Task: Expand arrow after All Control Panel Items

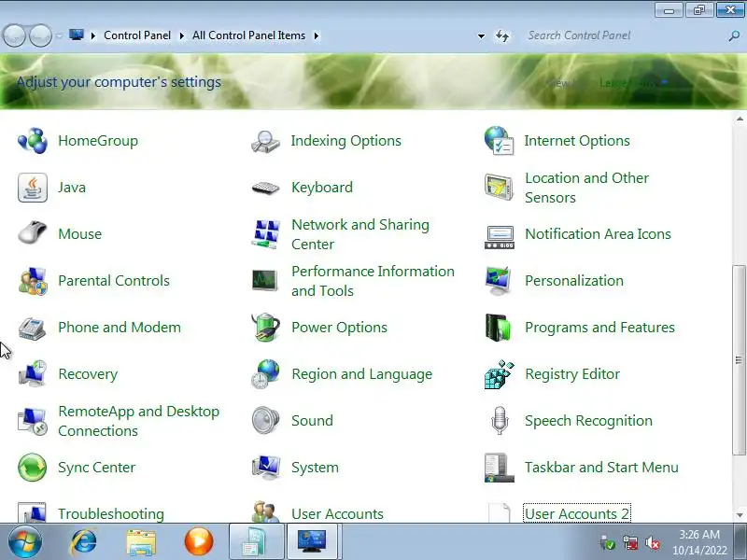Action: [x=316, y=35]
